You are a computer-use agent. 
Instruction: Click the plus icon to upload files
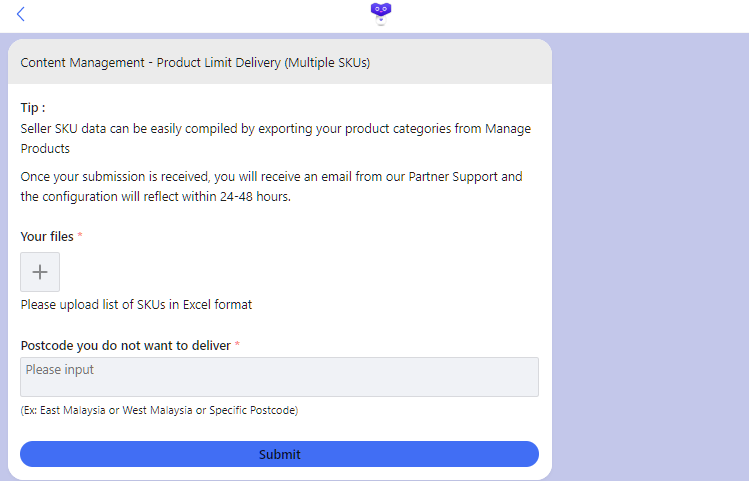click(x=40, y=272)
